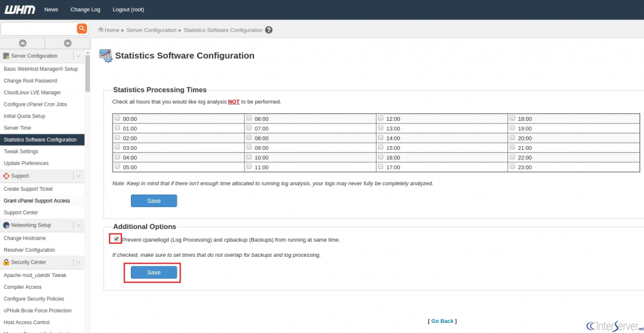Click the Home breadcrumb house icon
Viewport: 644px width, 333px height.
[x=101, y=30]
